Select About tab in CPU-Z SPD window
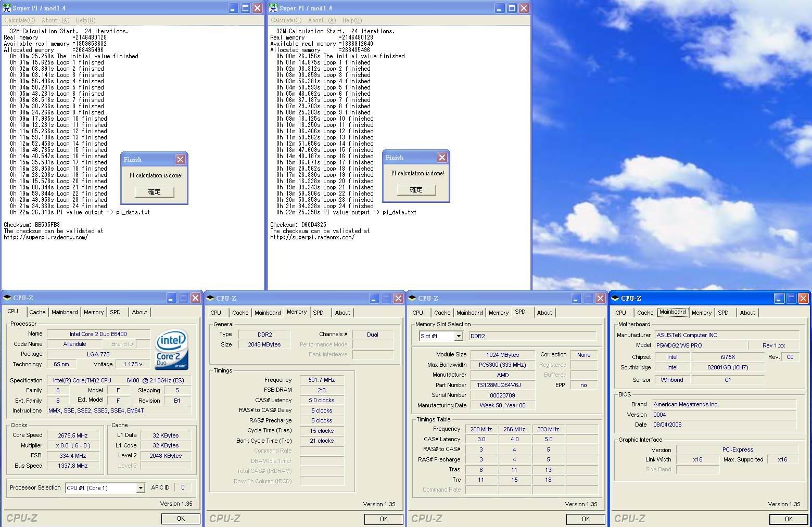This screenshot has height=527, width=812. tap(544, 313)
